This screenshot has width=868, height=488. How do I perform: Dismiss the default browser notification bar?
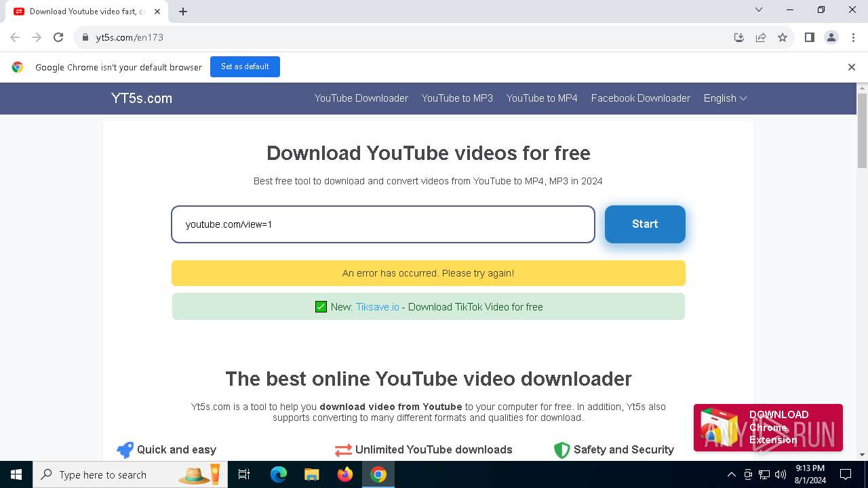(x=852, y=66)
